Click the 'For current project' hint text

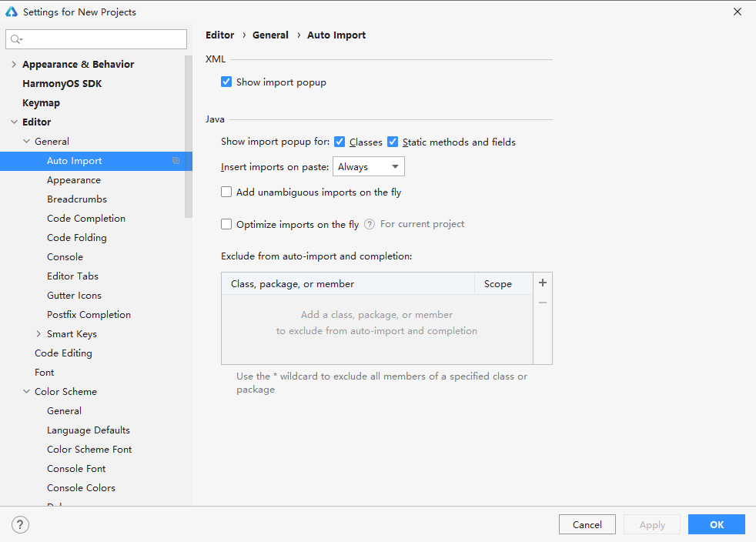tap(422, 224)
